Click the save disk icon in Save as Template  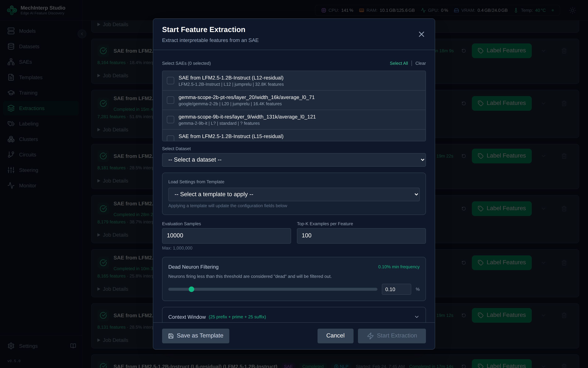(171, 336)
